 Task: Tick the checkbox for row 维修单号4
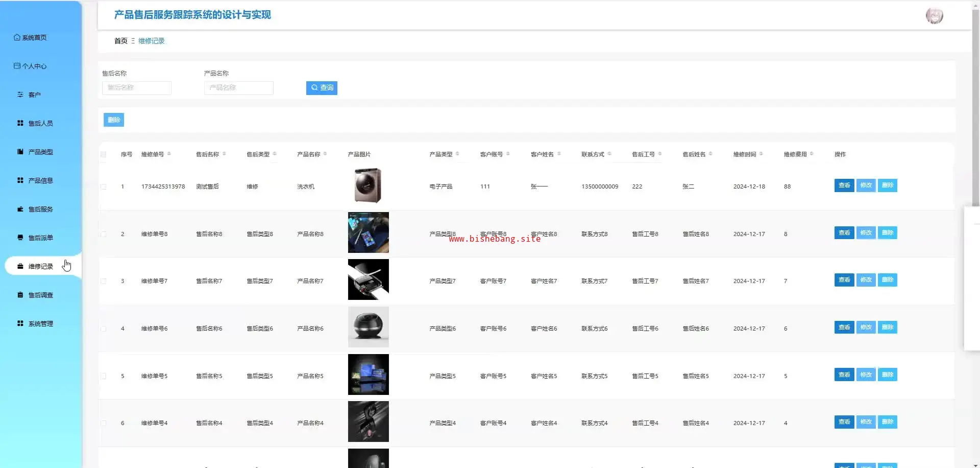pyautogui.click(x=104, y=423)
